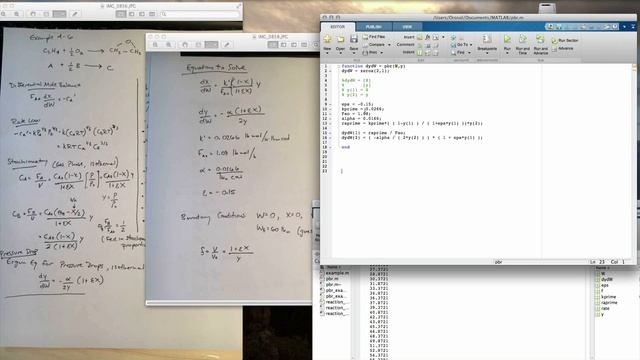Select example.m in MATLAB file list
The height and width of the screenshot is (360, 640).
[x=337, y=273]
